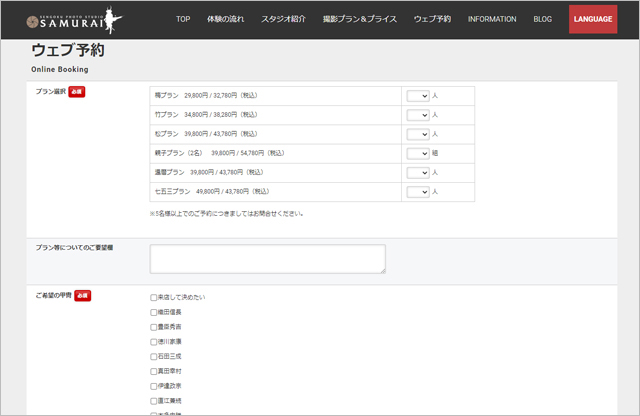Click the 七五三プラン 49,800円 row text

point(212,191)
